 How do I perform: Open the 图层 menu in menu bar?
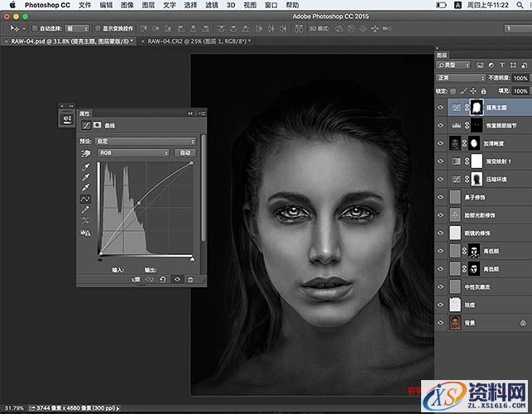(x=149, y=5)
